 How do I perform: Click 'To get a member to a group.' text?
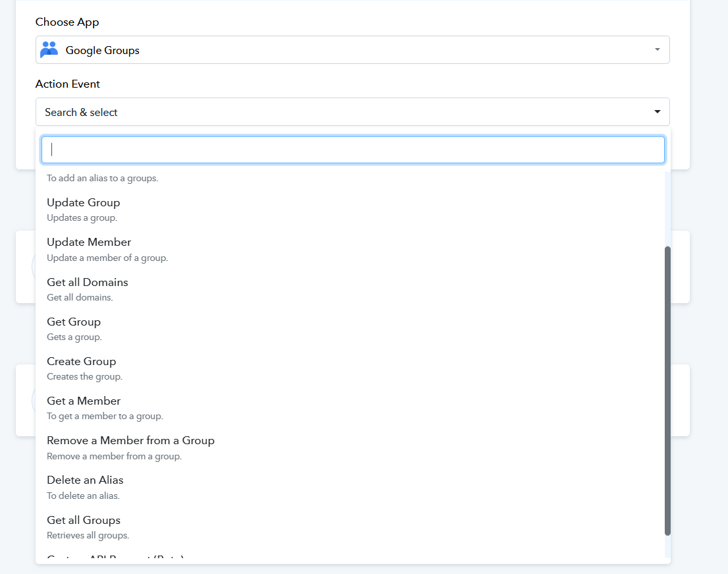click(105, 416)
